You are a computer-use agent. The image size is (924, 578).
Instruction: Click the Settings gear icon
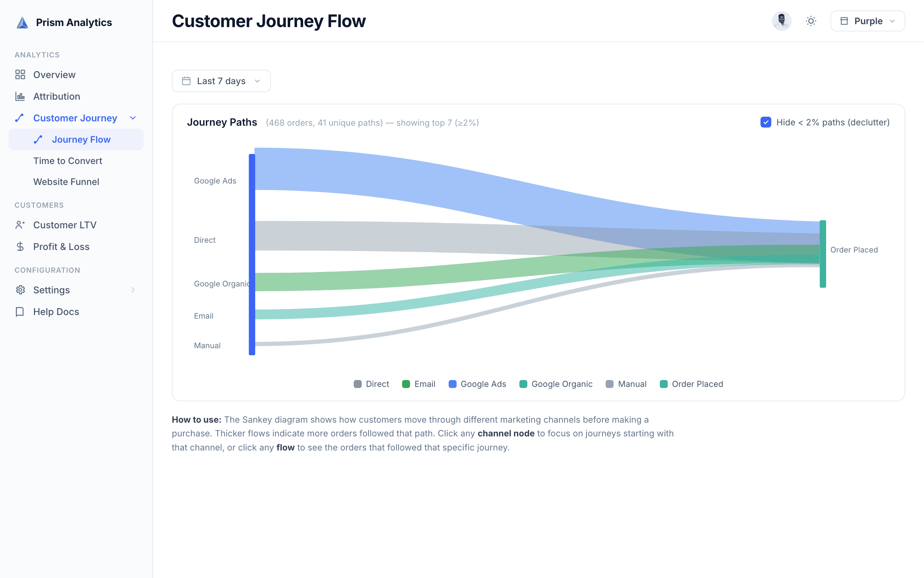pos(20,290)
